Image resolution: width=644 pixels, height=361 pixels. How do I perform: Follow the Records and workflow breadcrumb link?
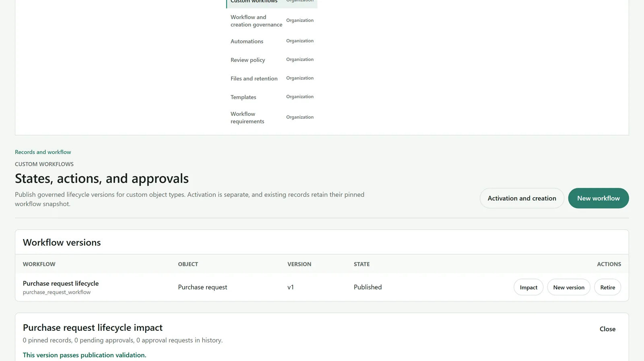(x=43, y=152)
